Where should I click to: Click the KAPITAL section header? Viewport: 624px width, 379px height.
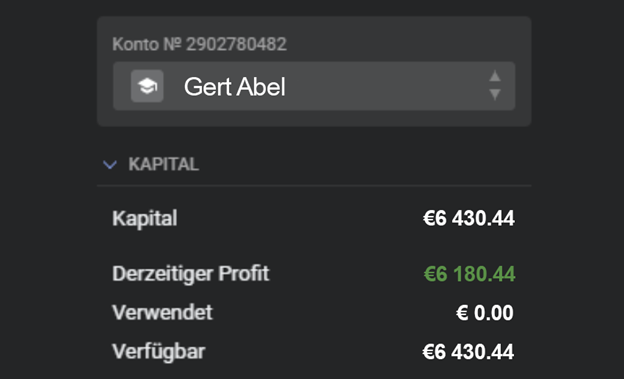pyautogui.click(x=164, y=164)
